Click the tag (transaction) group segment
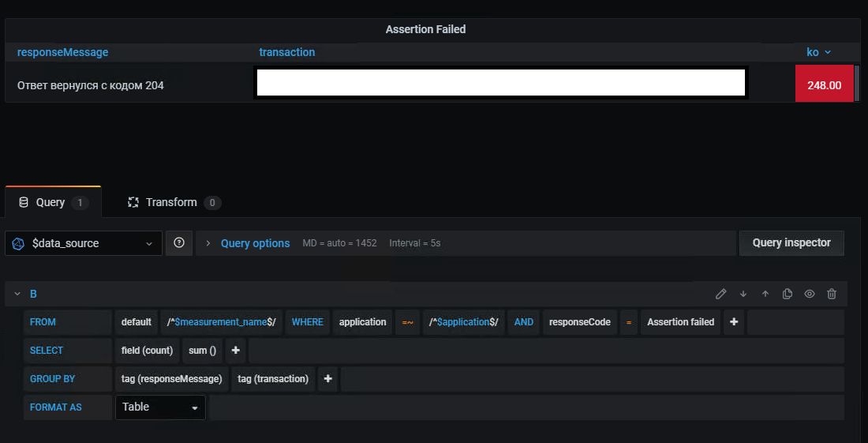 click(273, 379)
